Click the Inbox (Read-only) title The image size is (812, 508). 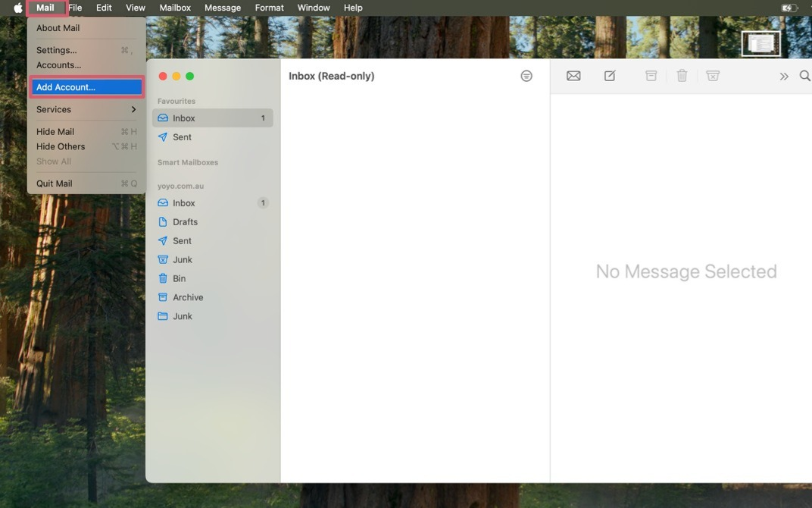(332, 76)
